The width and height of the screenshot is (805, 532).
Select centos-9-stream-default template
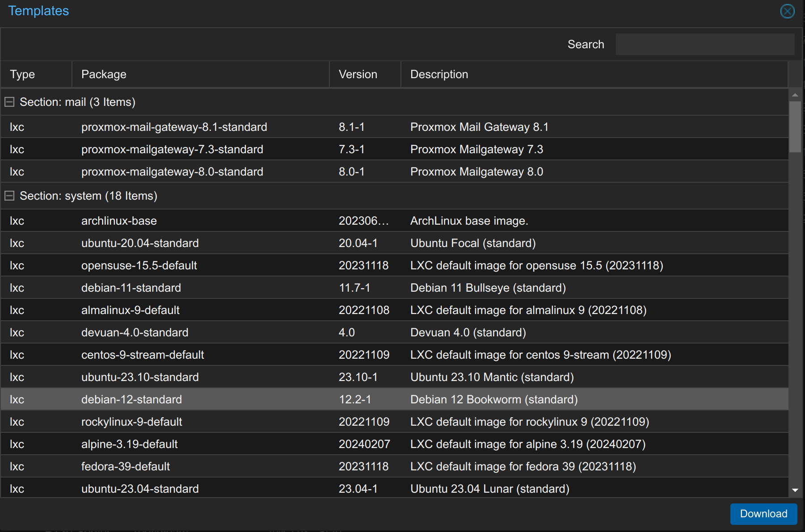click(394, 355)
